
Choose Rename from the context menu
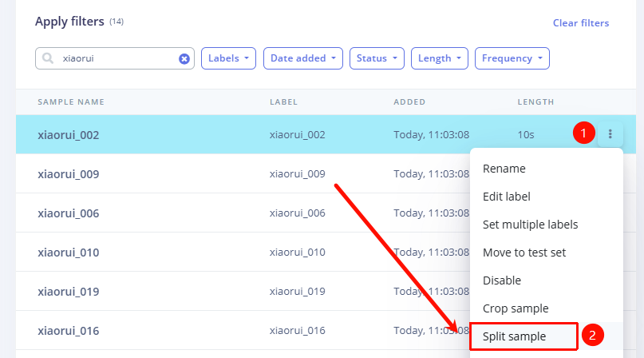(x=504, y=169)
